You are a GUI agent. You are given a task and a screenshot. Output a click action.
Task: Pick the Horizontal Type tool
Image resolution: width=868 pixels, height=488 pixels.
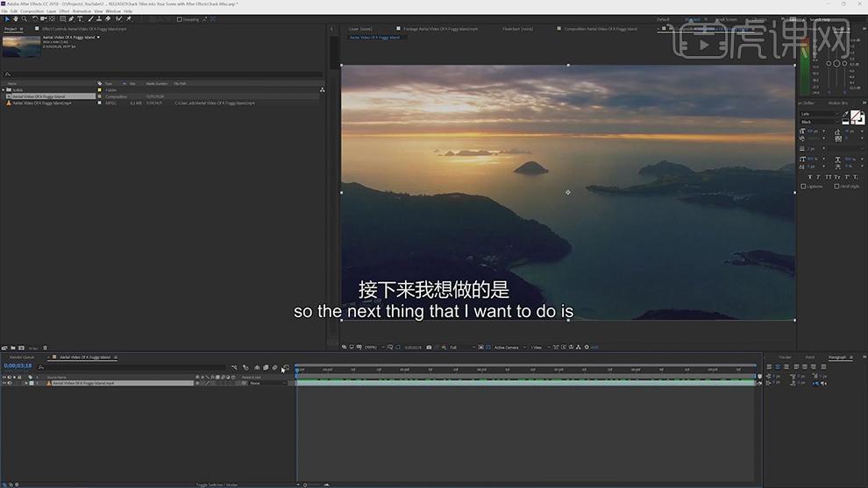click(81, 18)
